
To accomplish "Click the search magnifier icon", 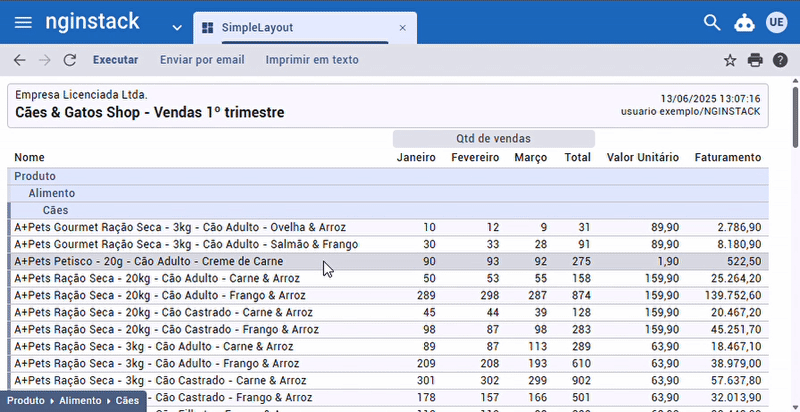I will pyautogui.click(x=712, y=23).
